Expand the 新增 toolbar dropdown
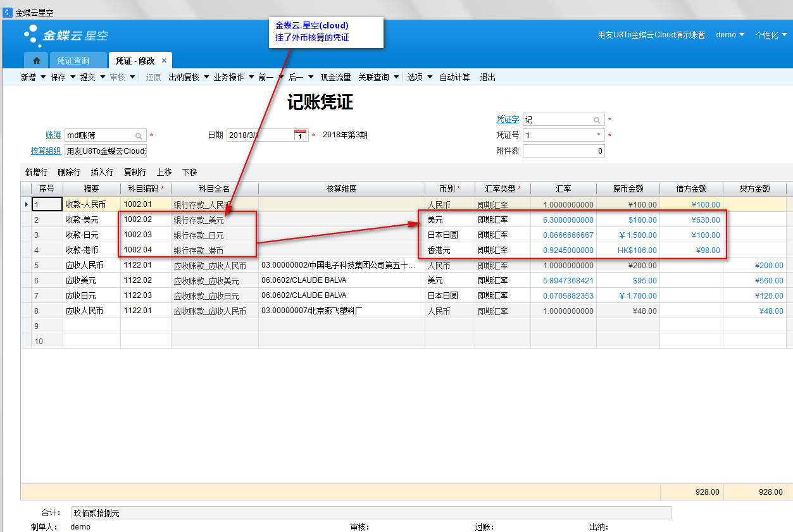This screenshot has width=793, height=532. [43, 77]
